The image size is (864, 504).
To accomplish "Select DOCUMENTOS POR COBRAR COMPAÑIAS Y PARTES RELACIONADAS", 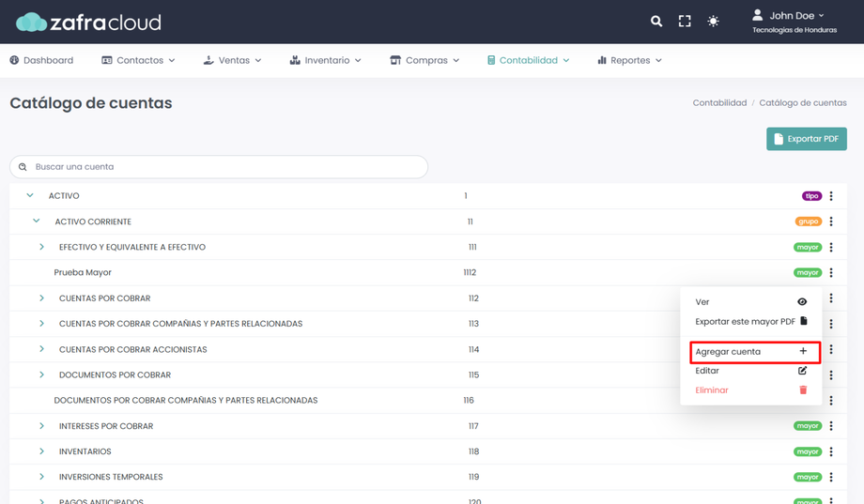I will [186, 401].
